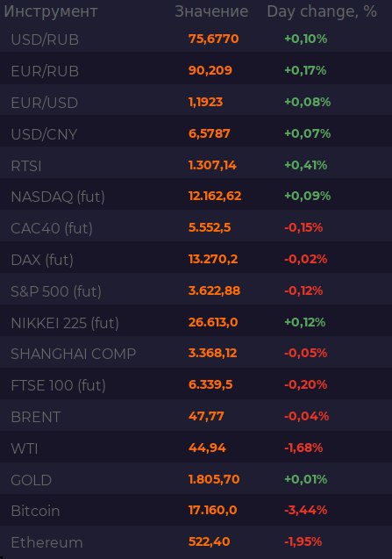Click the Day change, % column header

(x=322, y=11)
